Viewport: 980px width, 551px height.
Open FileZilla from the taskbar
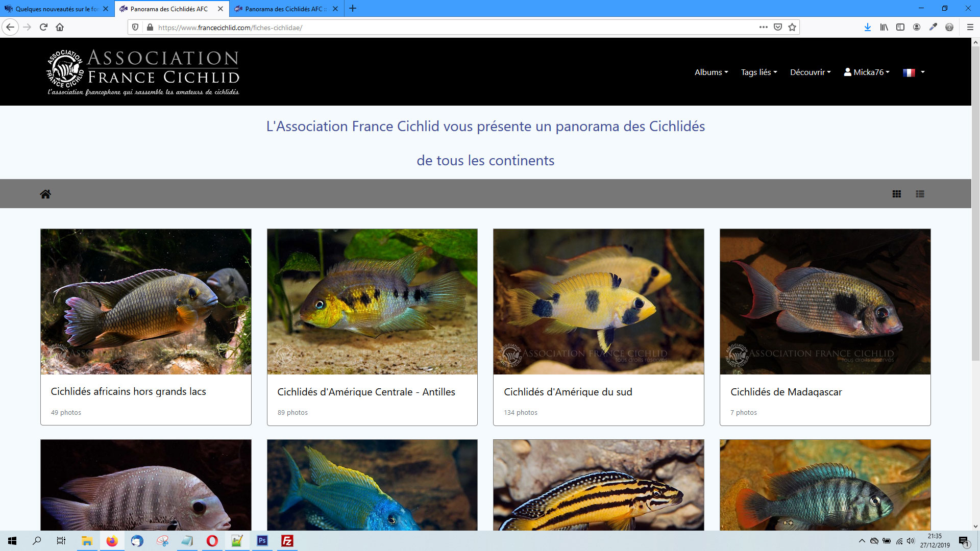tap(287, 541)
